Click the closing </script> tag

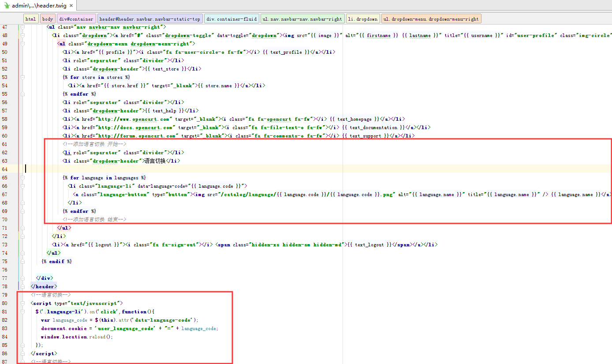click(x=44, y=353)
